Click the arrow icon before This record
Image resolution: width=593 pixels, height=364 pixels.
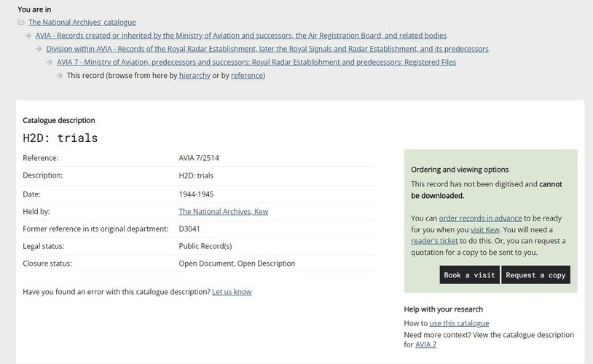pyautogui.click(x=60, y=75)
